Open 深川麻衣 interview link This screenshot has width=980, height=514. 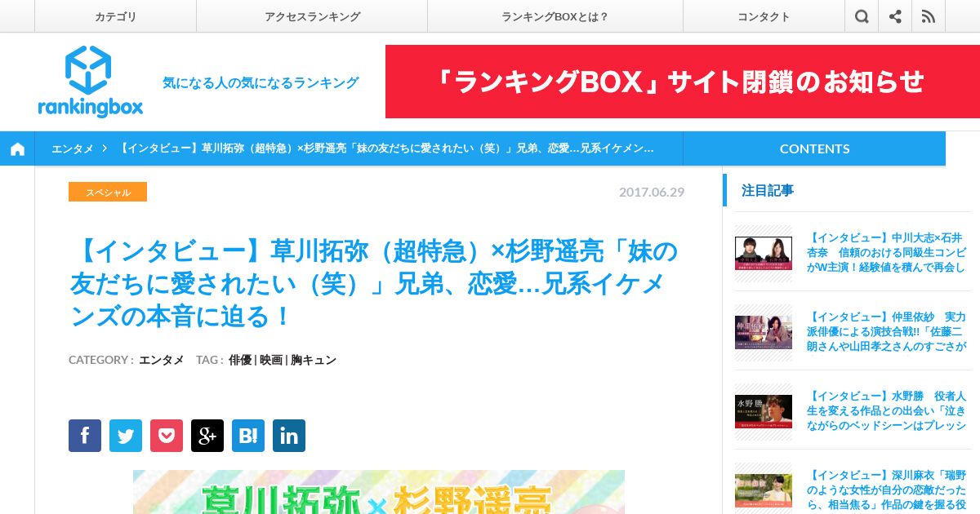coord(886,489)
